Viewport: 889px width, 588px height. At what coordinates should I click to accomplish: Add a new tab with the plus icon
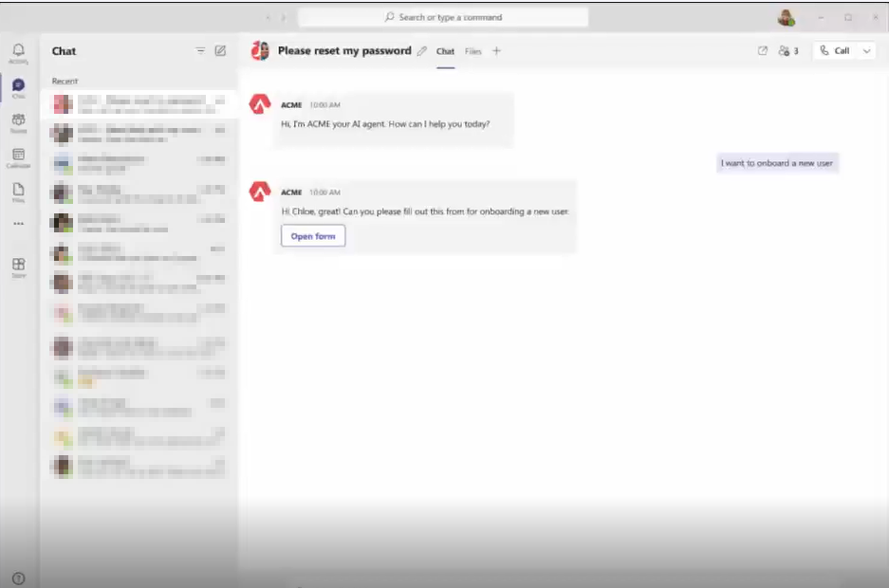point(496,51)
